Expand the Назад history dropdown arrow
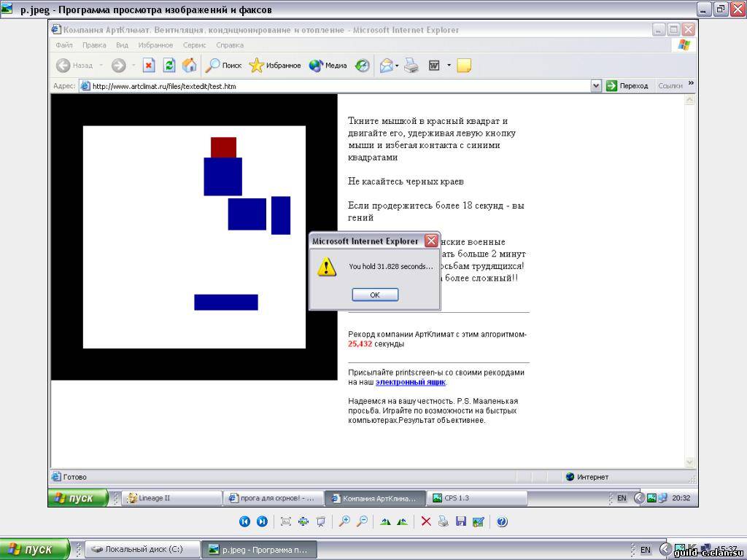 [x=101, y=65]
